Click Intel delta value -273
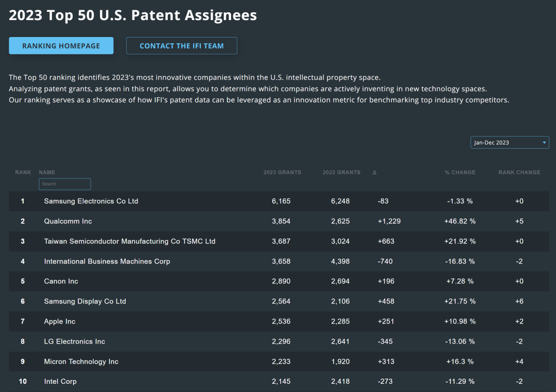 point(385,381)
